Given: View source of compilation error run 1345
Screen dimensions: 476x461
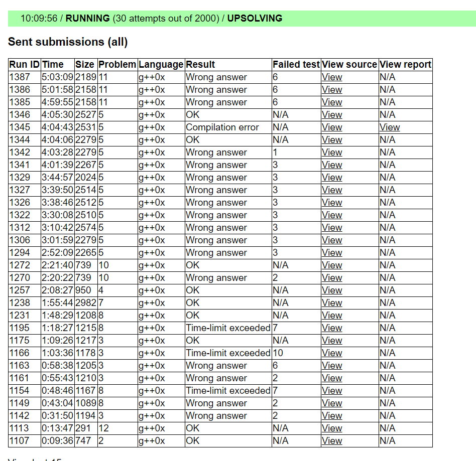Looking at the screenshot, I should pyautogui.click(x=332, y=127).
